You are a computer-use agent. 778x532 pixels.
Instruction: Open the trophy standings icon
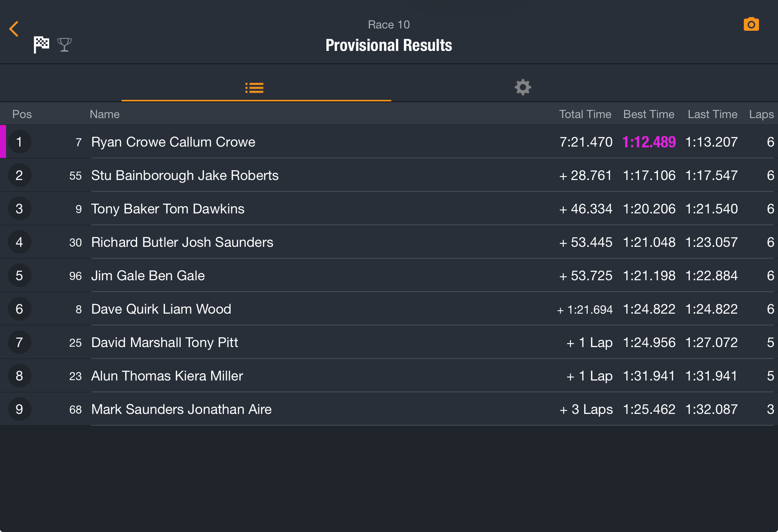(65, 45)
